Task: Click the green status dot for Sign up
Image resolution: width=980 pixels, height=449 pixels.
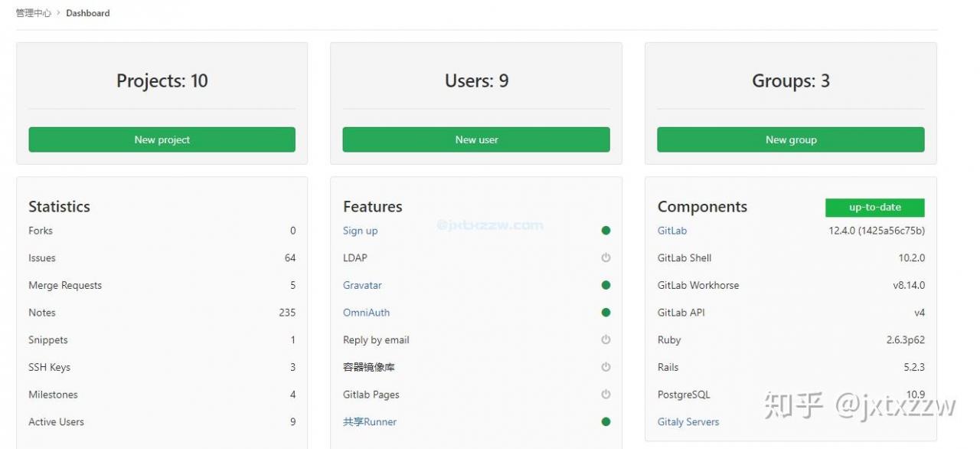Action: [606, 231]
